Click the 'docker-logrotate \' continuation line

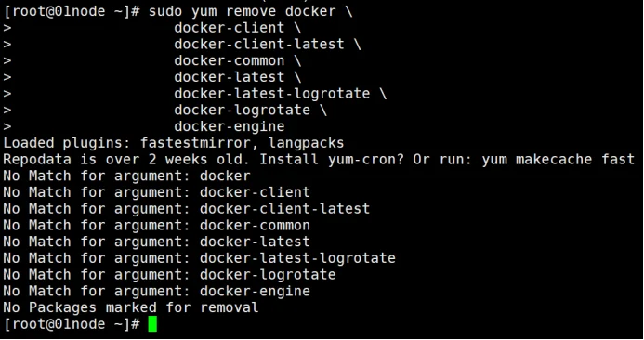[250, 110]
